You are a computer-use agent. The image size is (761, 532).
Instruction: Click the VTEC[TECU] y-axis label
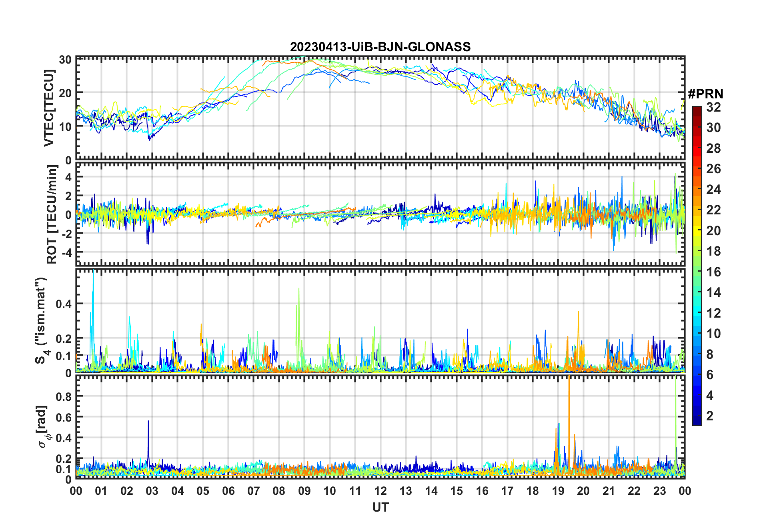49,108
